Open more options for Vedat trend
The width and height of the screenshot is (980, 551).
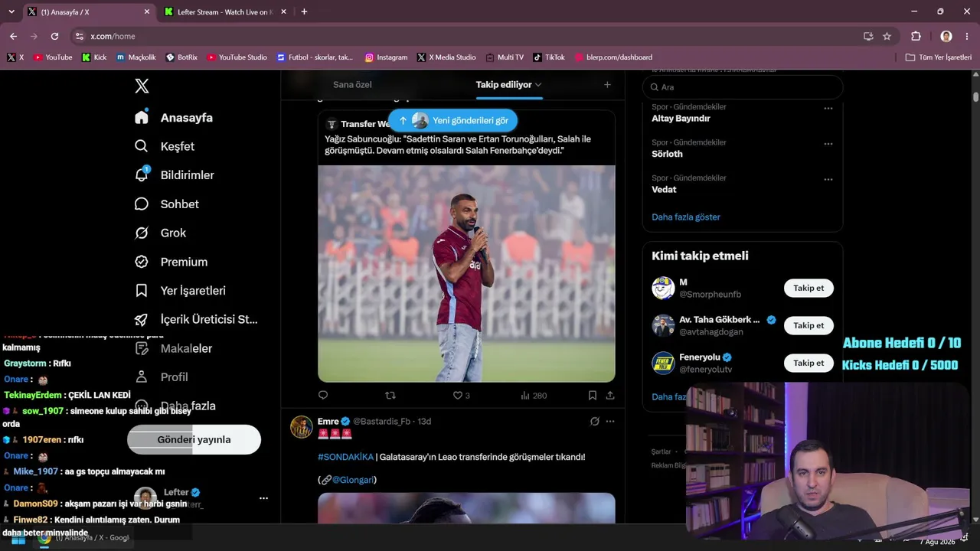coord(828,180)
